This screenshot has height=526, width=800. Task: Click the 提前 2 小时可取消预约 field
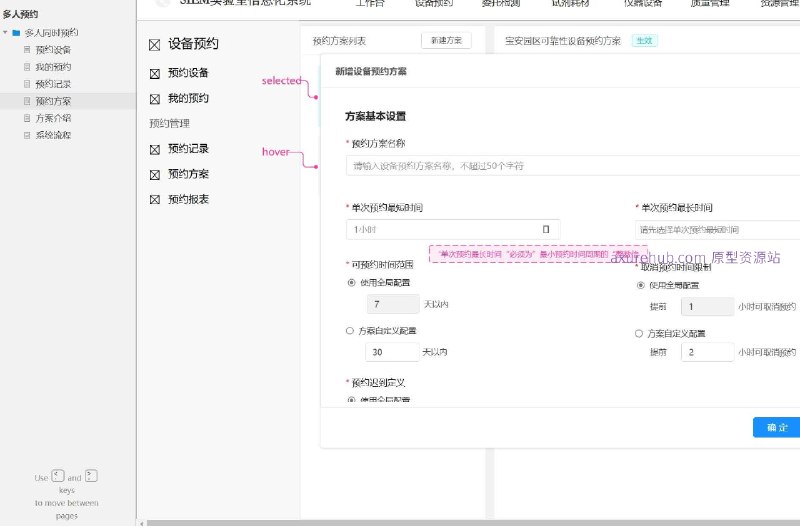click(708, 352)
